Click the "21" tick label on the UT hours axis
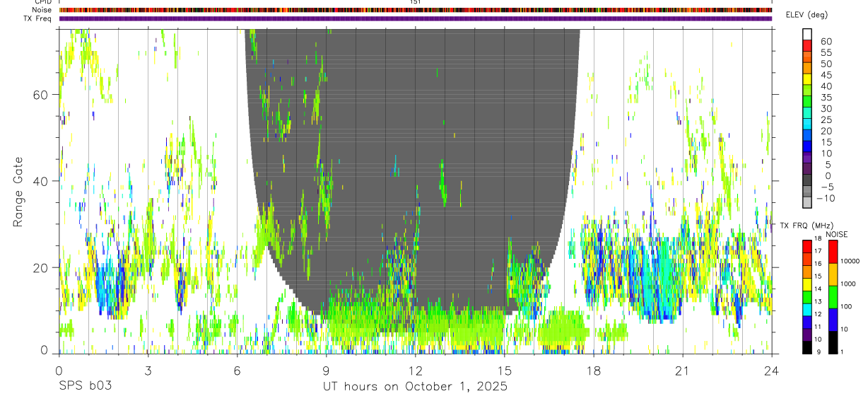The image size is (868, 401). [682, 371]
